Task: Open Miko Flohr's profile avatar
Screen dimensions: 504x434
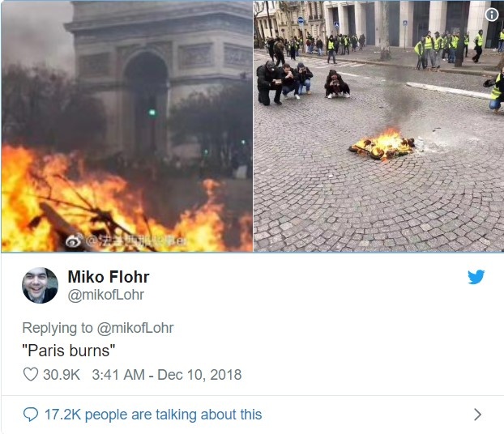Action: (x=41, y=285)
